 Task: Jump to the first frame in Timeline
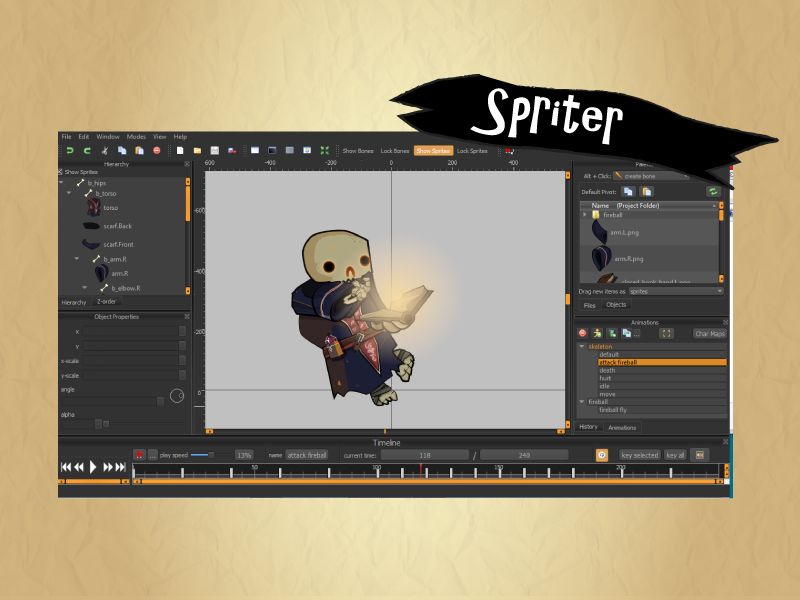(x=66, y=467)
